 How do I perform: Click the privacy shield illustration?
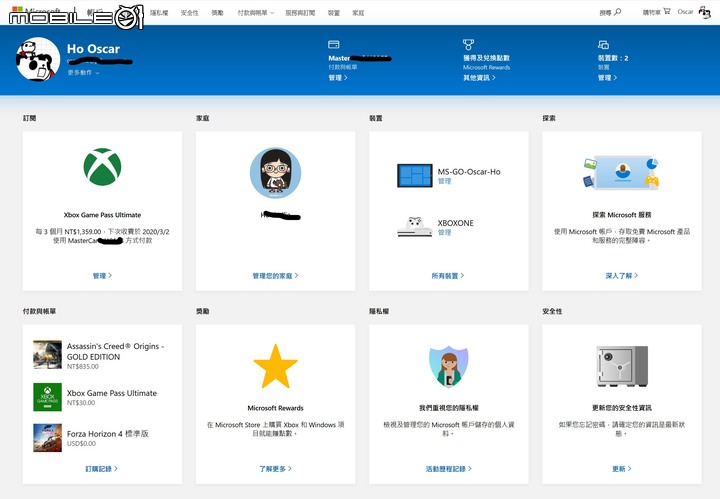click(x=449, y=367)
